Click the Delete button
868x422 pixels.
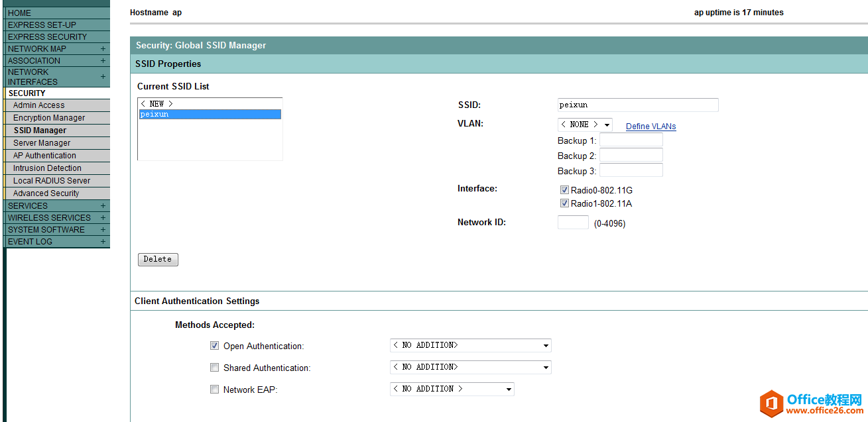[158, 259]
